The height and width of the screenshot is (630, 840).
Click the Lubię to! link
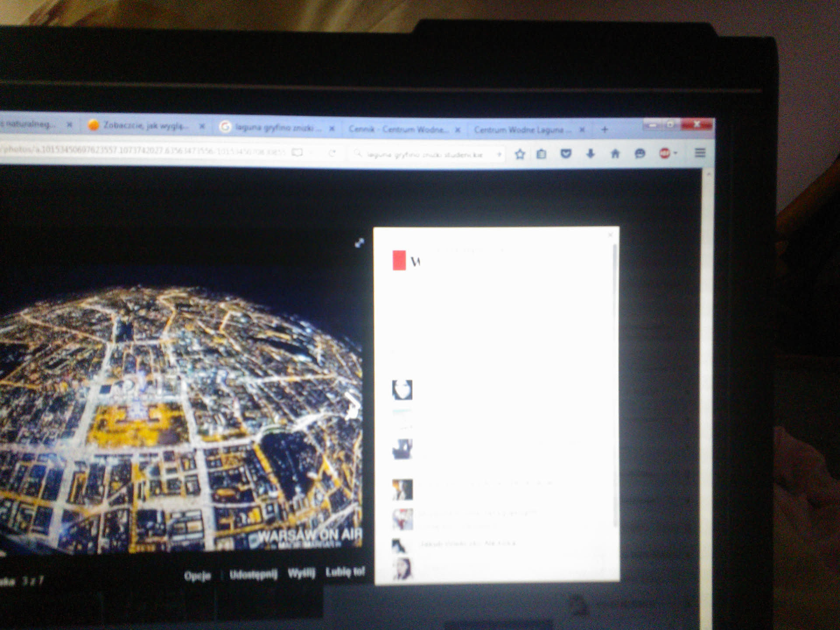[345, 572]
